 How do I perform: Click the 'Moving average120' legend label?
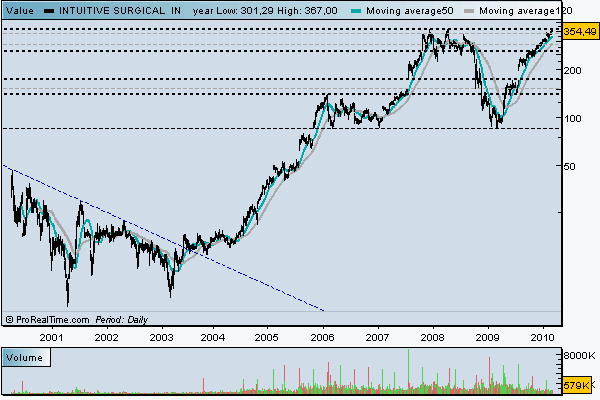click(525, 11)
